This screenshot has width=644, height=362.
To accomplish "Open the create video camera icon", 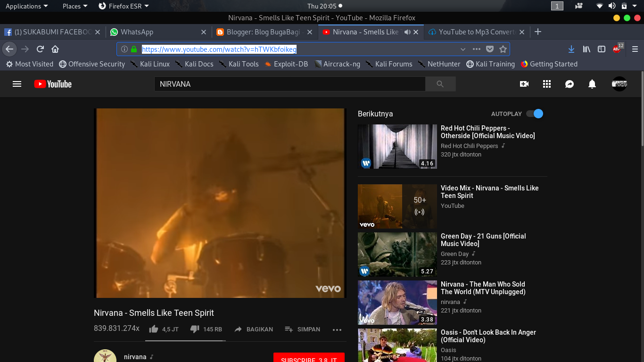I will click(524, 84).
